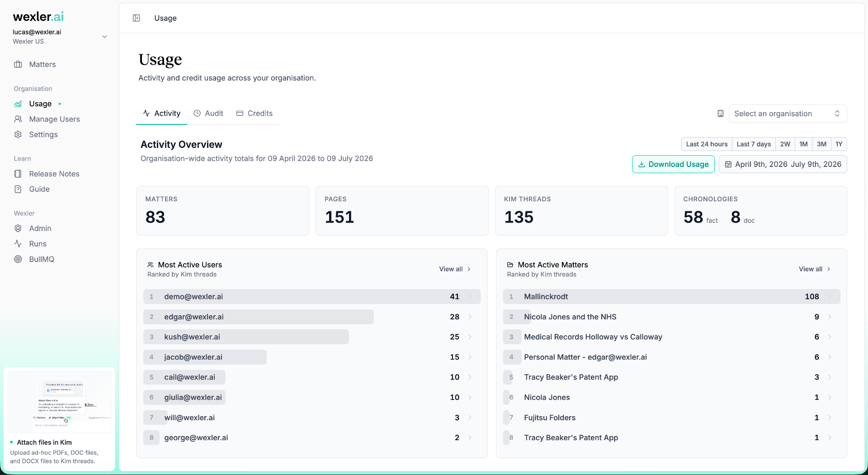Viewport: 868px width, 475px height.
Task: Open the Pages stat card
Action: pos(402,211)
